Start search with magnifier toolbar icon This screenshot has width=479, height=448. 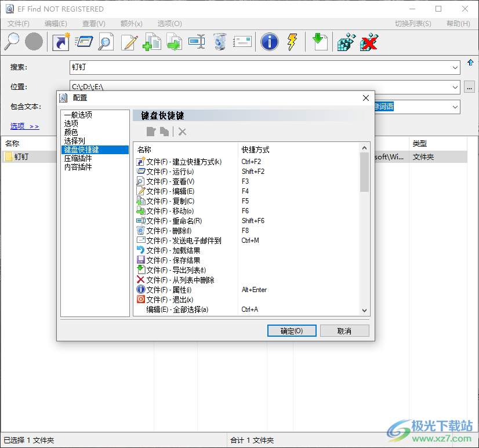[12, 42]
